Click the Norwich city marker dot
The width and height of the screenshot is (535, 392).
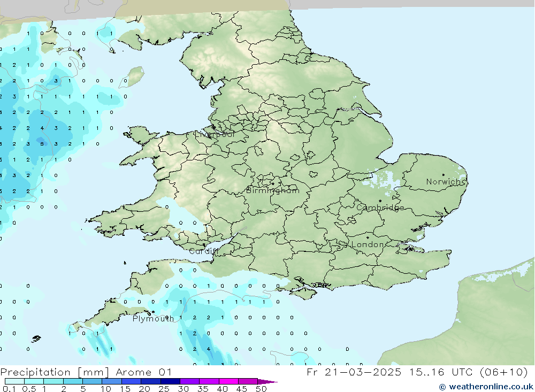[443, 175]
